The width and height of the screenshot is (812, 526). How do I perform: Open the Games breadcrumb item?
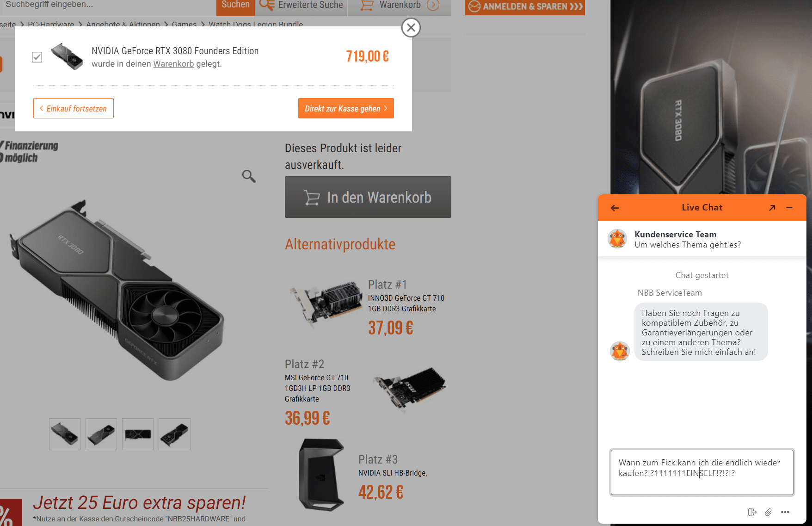point(184,24)
